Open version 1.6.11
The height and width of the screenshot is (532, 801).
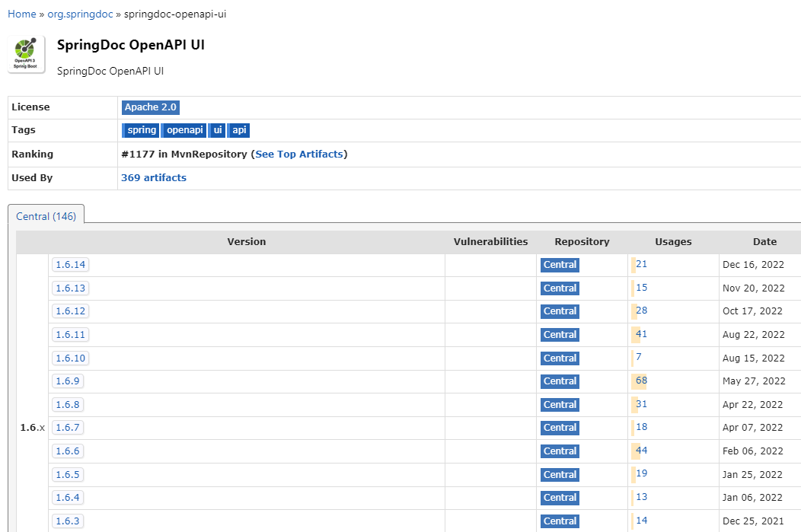tap(71, 335)
